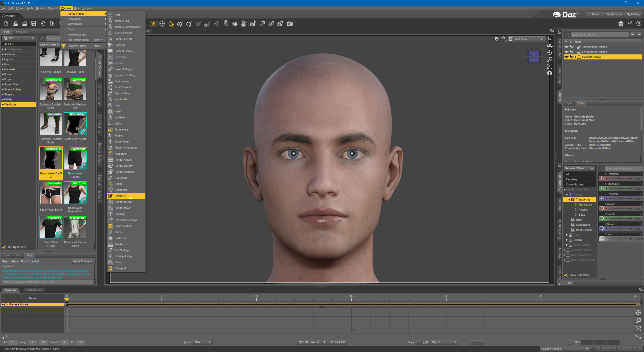Toggle visibility of Tonemapper Options
This screenshot has width=644, height=352.
pos(567,47)
